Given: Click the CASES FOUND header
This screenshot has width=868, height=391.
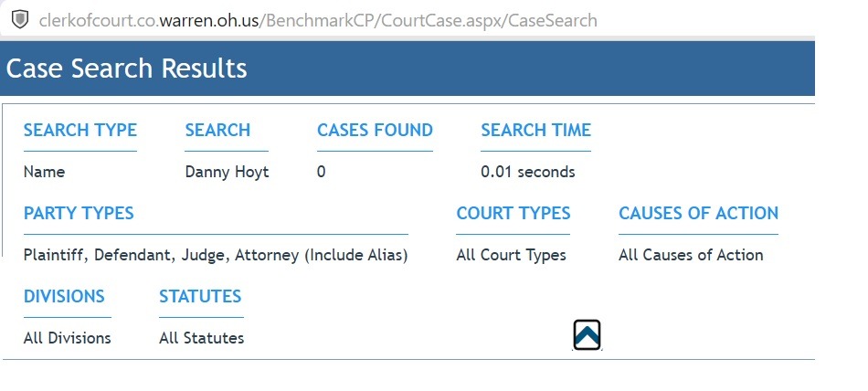Looking at the screenshot, I should coord(375,130).
